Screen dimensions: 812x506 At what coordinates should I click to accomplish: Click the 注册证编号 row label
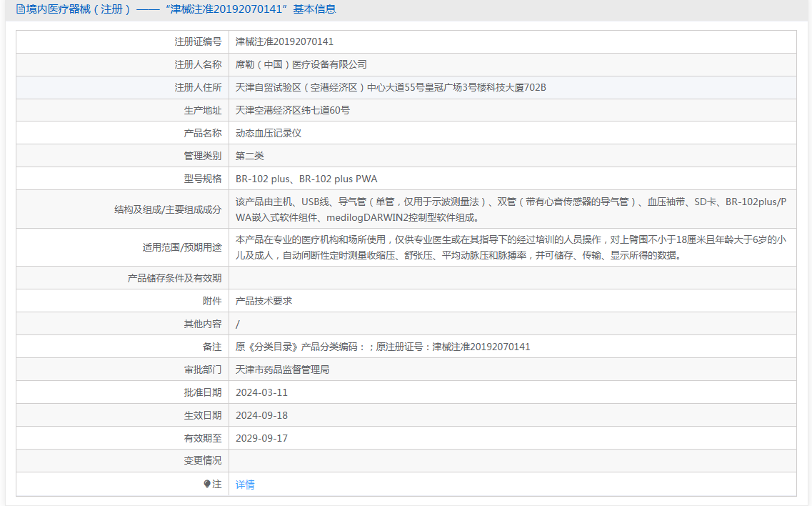click(198, 41)
